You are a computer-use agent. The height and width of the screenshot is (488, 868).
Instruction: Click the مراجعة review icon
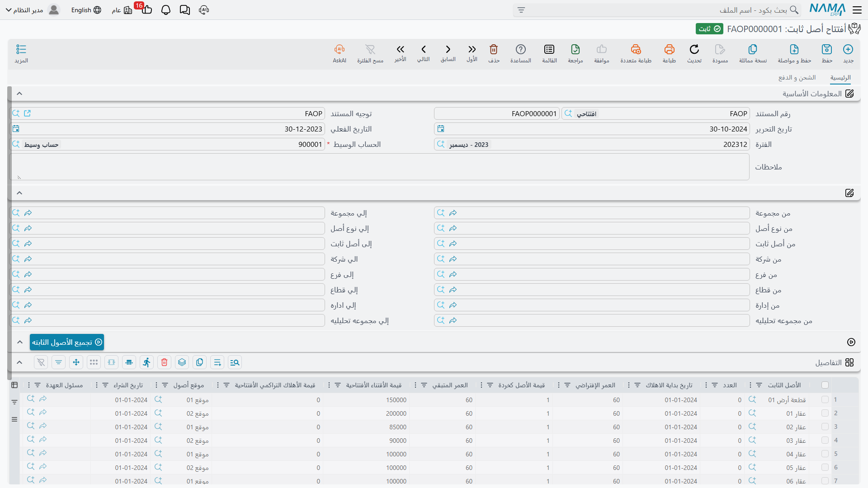576,49
